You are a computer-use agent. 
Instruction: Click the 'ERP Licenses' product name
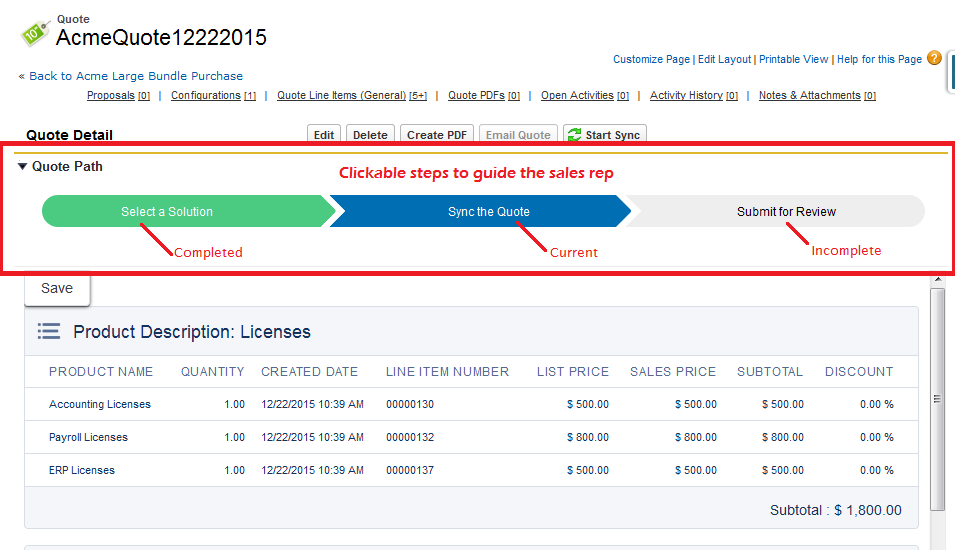tap(82, 470)
